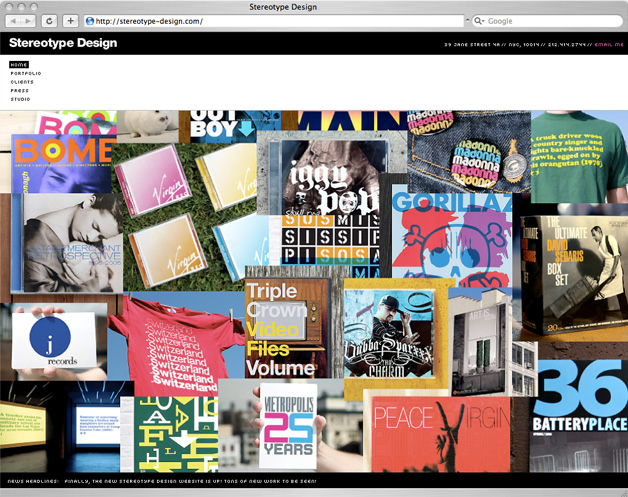Open the Iggy Pop album cover thumbnail
This screenshot has height=497, width=628.
click(332, 172)
